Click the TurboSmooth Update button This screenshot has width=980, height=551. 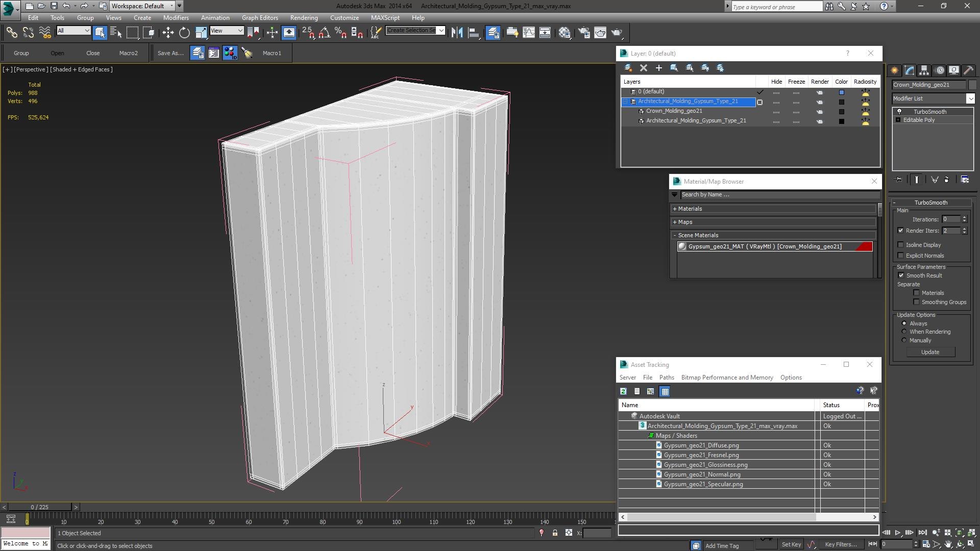930,352
